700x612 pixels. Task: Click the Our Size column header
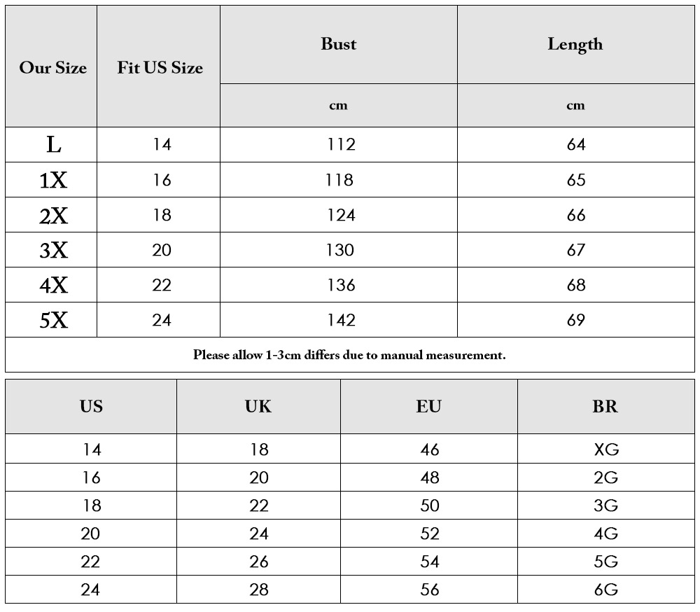[x=52, y=67]
